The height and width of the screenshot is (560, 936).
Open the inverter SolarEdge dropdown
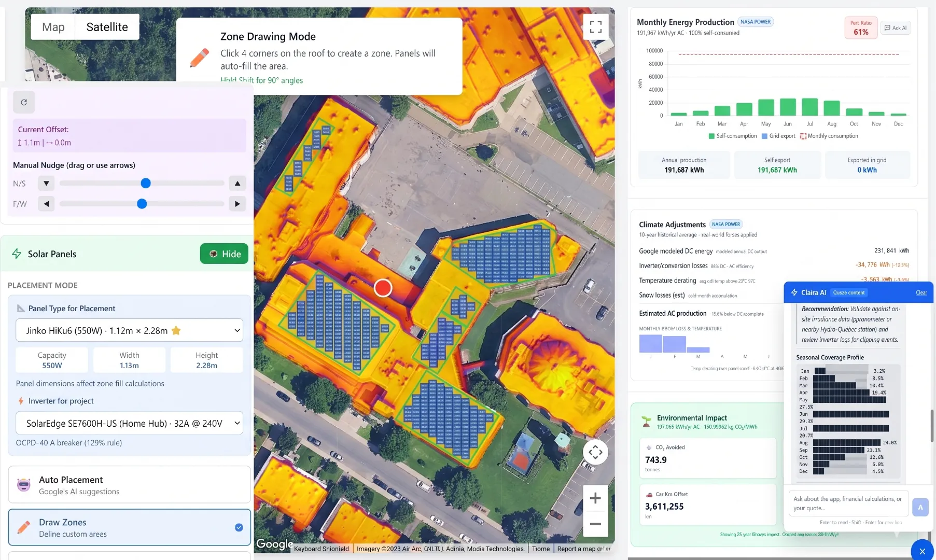tap(130, 423)
